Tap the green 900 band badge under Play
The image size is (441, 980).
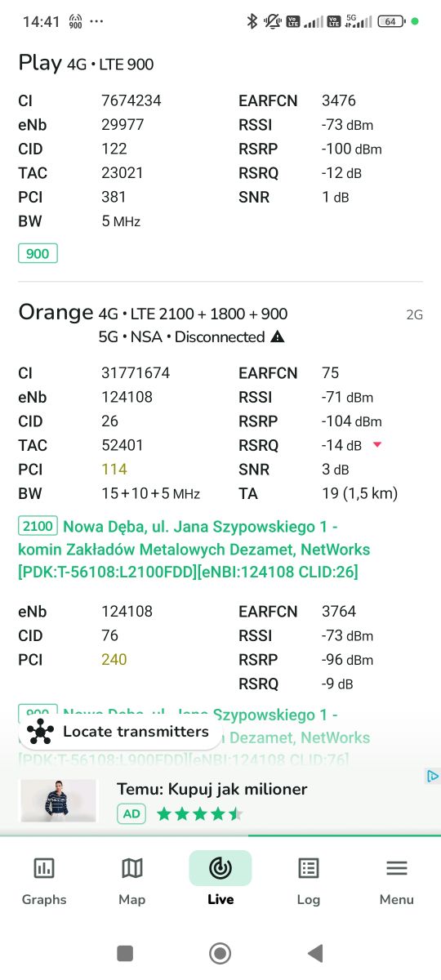tap(38, 253)
